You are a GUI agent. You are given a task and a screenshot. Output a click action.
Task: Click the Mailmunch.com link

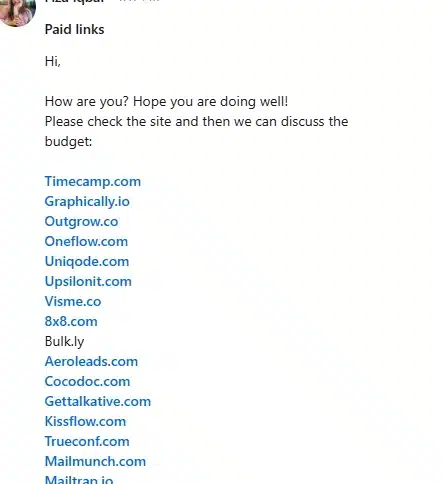(95, 462)
